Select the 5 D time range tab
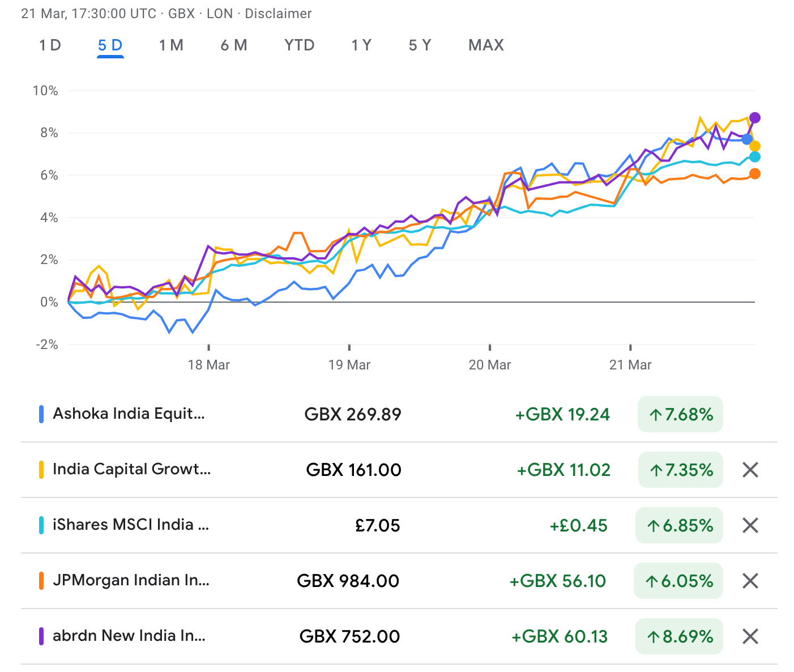Screen dimensions: 794x672 (110, 45)
